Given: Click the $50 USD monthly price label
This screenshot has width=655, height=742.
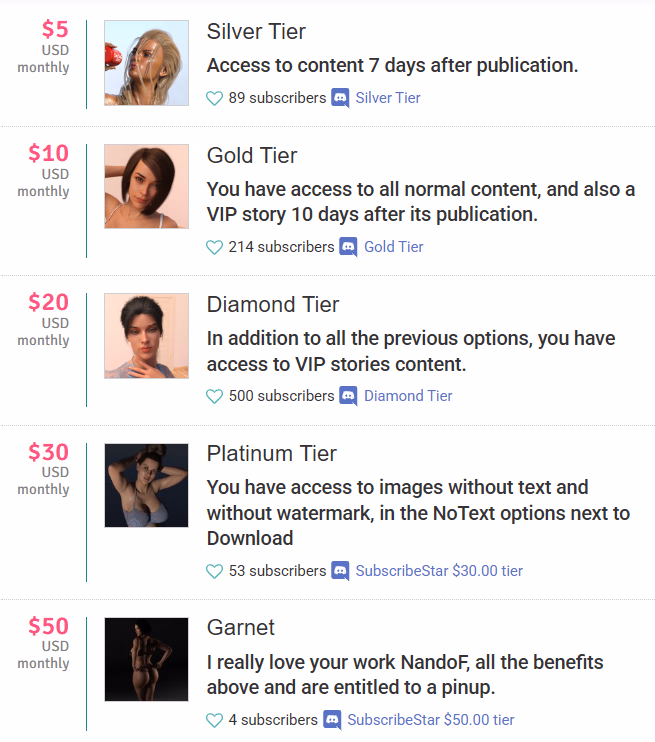Looking at the screenshot, I should click(44, 644).
